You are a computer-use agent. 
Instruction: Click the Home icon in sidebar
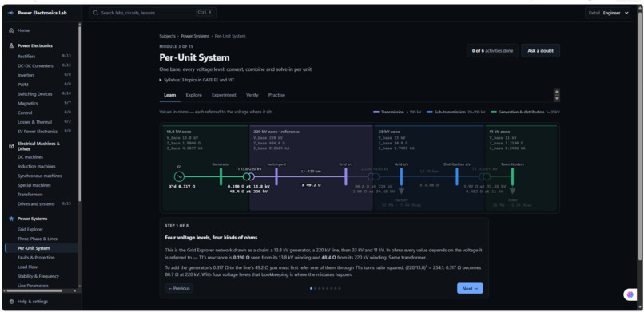tap(11, 30)
